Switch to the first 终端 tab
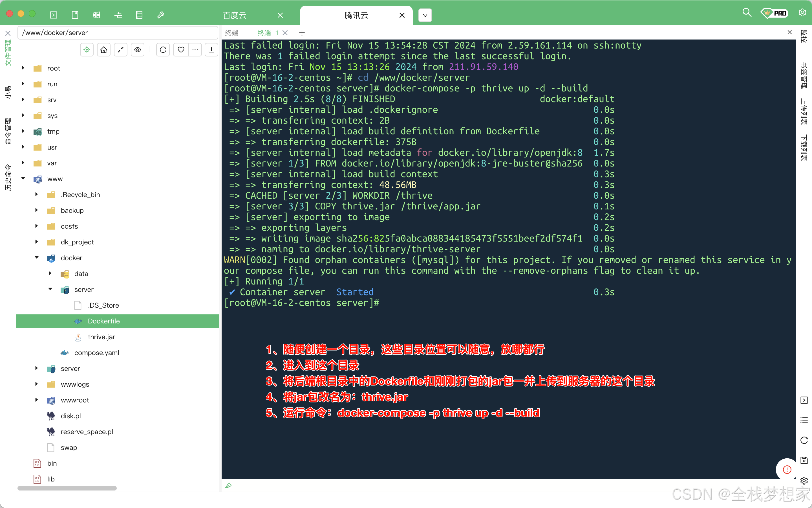Screen dimensions: 812x508 [x=232, y=32]
